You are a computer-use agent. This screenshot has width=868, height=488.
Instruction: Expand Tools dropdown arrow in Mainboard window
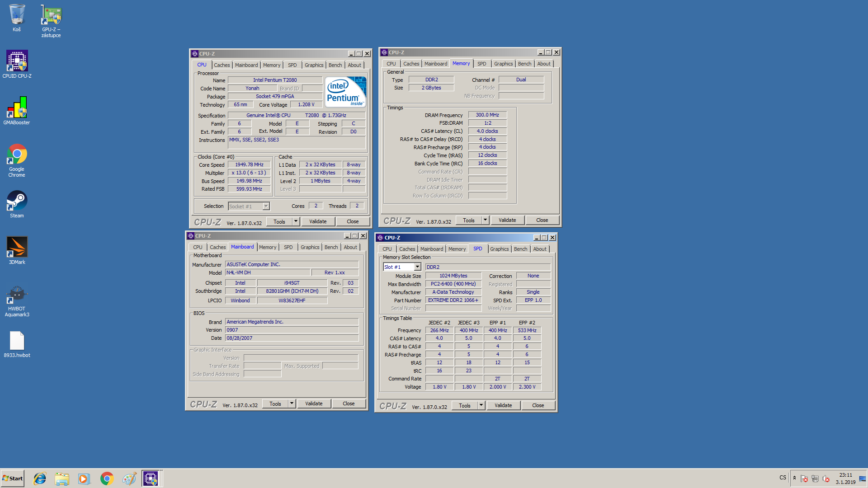click(292, 404)
